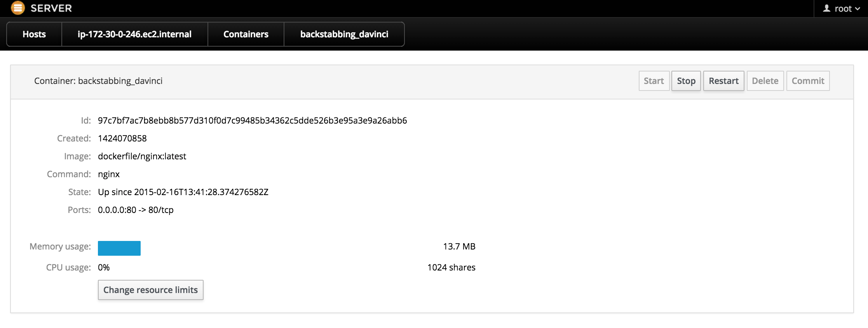868x328 pixels.
Task: Click the ports mapping 0.0.0.0:80 value
Action: pyautogui.click(x=136, y=210)
